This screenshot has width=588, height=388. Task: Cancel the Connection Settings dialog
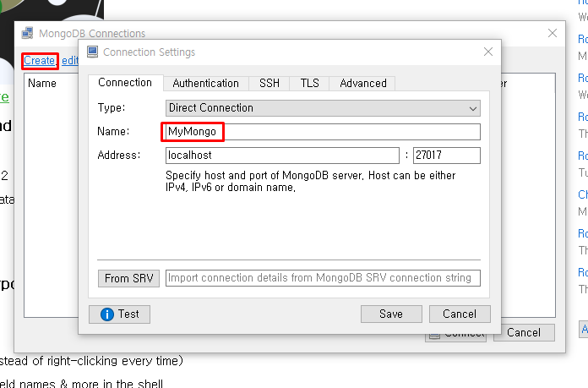[460, 314]
